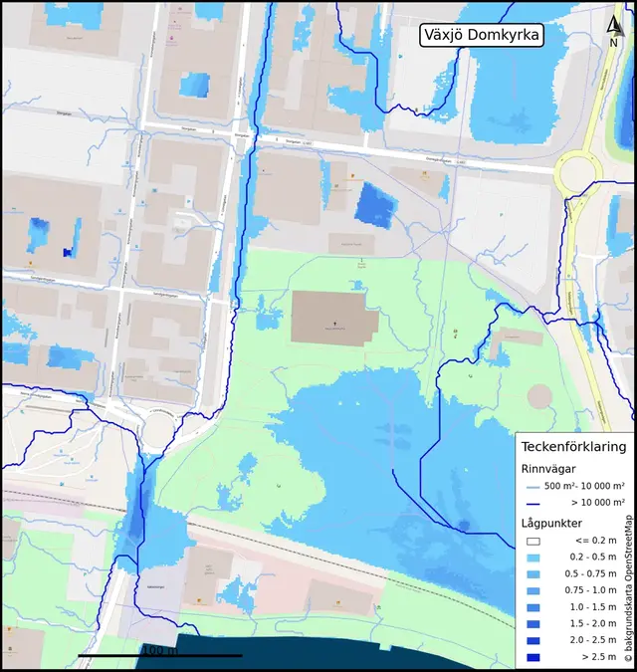Click the roundabout on the right side
This screenshot has width=637, height=672.
pyautogui.click(x=578, y=177)
